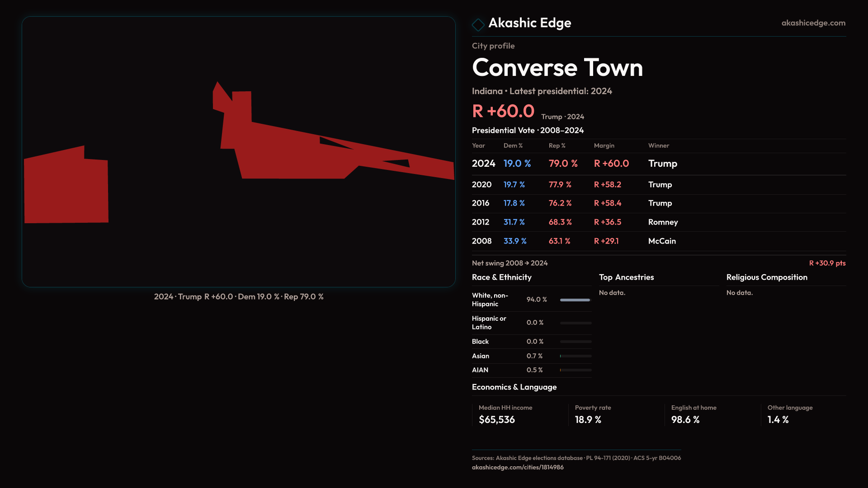
Task: Click the Asian percentage bar
Action: 575,356
